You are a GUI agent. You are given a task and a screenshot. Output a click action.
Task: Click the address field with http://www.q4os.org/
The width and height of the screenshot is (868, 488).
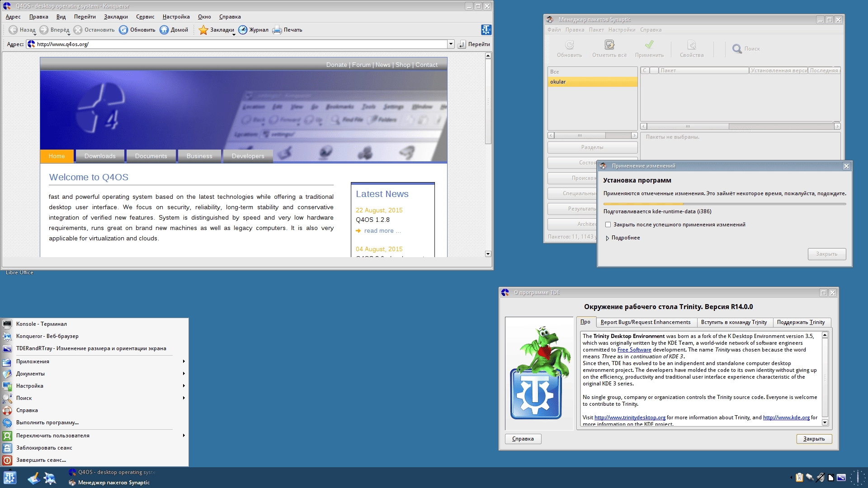[x=241, y=44]
